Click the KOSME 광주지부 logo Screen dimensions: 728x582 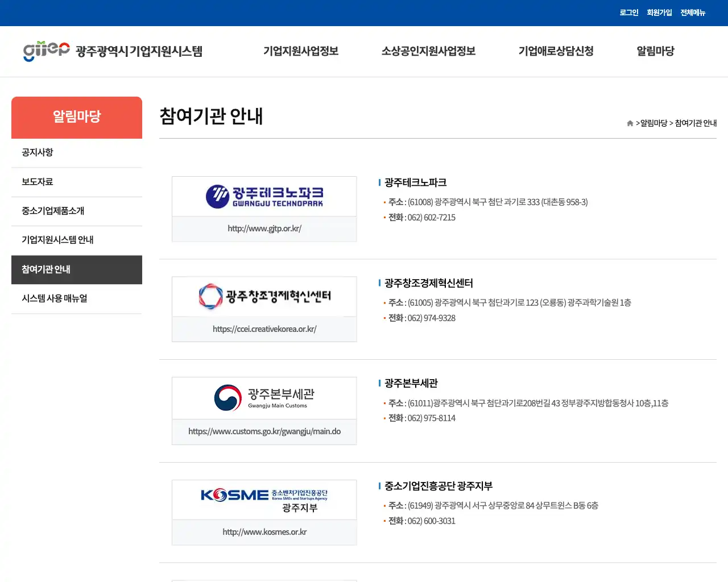(264, 499)
